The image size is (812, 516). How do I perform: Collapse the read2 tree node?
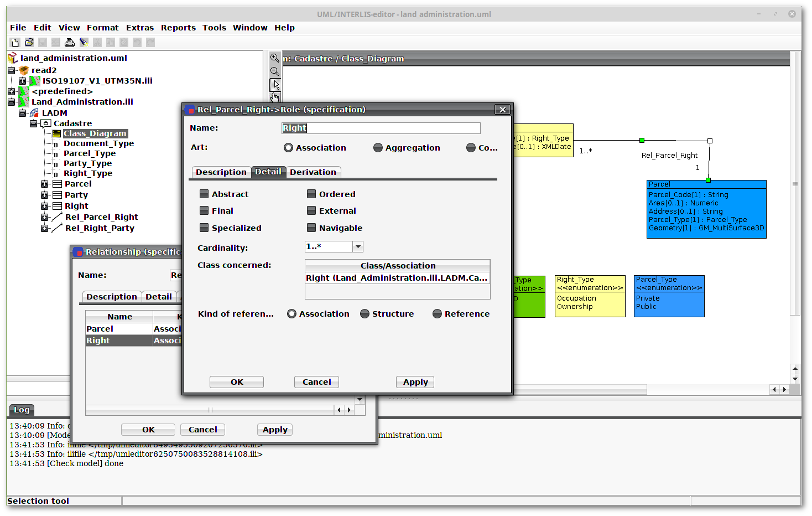(x=11, y=70)
